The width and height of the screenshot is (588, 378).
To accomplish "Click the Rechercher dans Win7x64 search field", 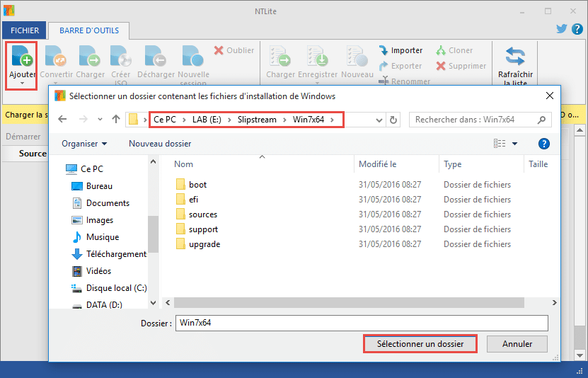I will click(x=480, y=120).
